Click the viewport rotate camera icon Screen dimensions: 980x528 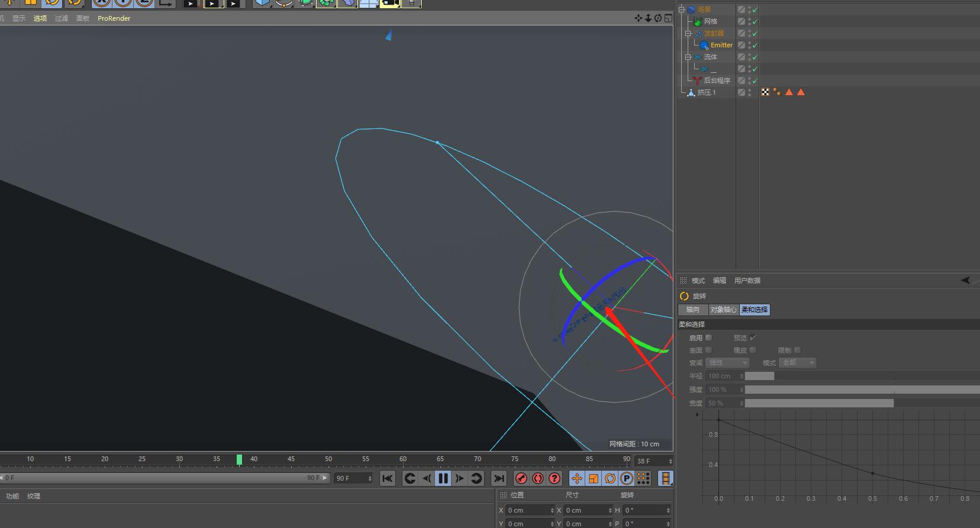pyautogui.click(x=658, y=18)
